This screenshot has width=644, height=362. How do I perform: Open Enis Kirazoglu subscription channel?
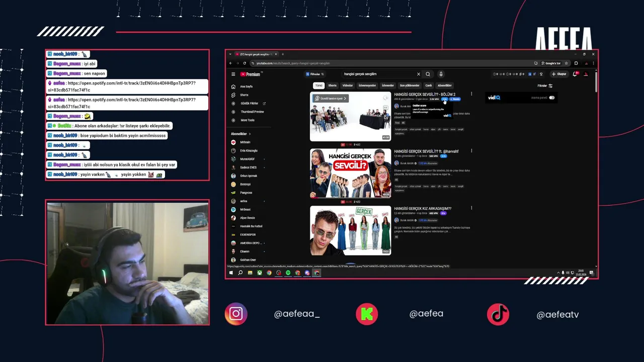point(249,150)
